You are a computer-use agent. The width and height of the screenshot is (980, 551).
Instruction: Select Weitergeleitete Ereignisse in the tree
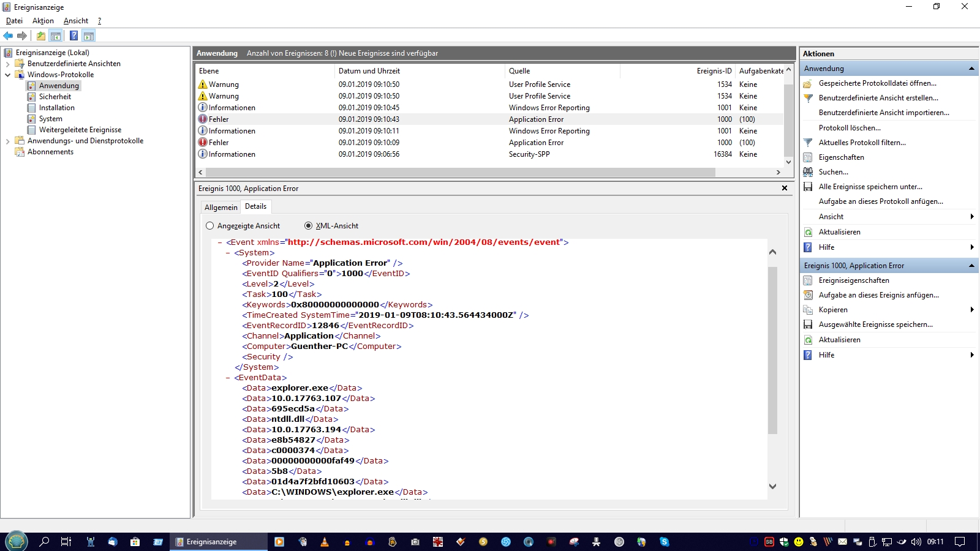[x=80, y=130]
